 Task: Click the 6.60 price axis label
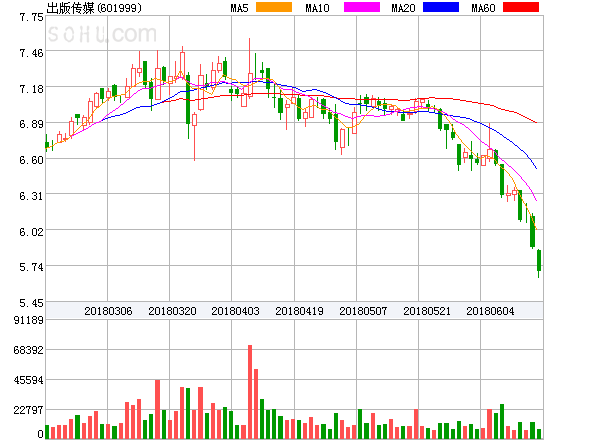point(31,160)
